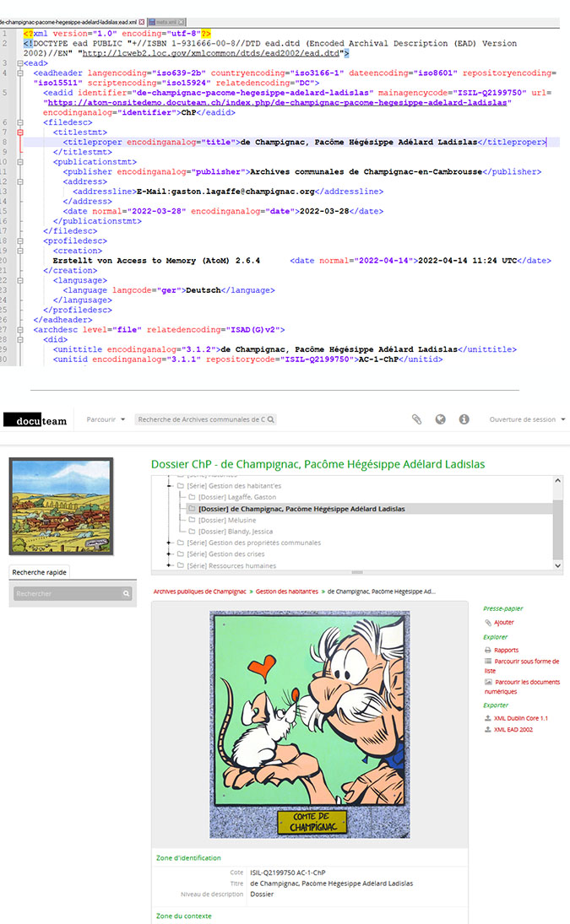Click the Cote value ISIL-Q2199750 AC-1-ChP
This screenshot has width=570, height=924.
(x=288, y=873)
